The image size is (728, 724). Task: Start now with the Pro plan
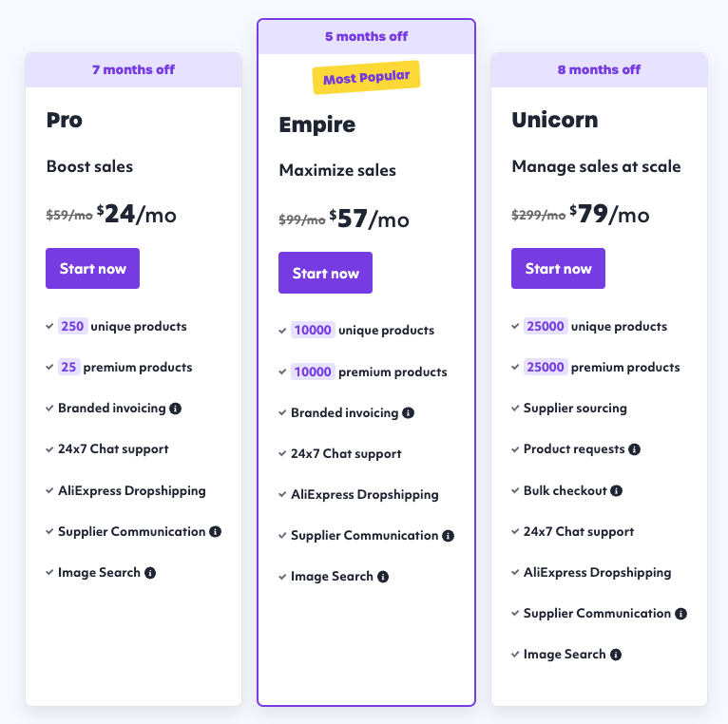pos(93,269)
